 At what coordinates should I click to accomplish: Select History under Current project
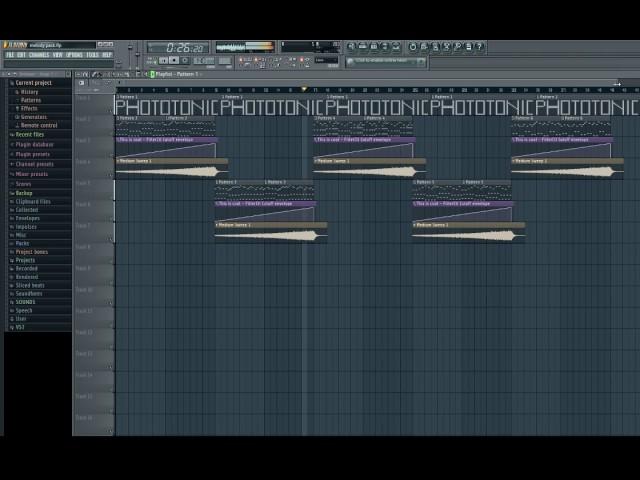click(x=29, y=92)
